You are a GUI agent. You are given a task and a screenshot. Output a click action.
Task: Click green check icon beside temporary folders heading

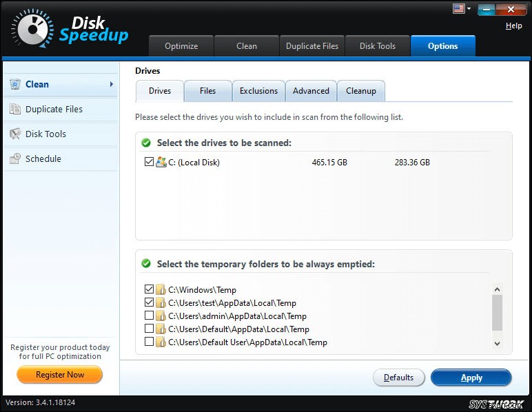pos(146,263)
